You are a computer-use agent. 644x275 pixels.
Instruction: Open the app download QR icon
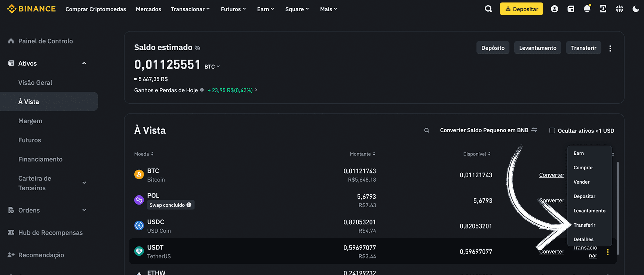point(603,9)
